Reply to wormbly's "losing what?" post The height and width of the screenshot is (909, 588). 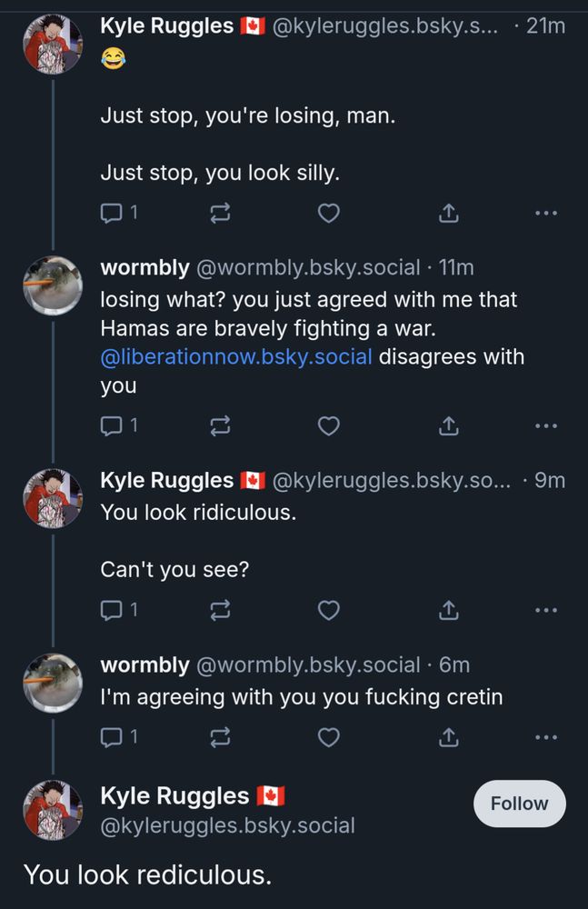(110, 425)
